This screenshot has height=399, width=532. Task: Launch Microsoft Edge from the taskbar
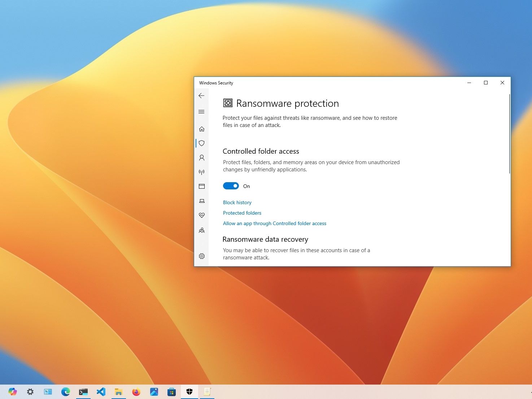[65, 391]
